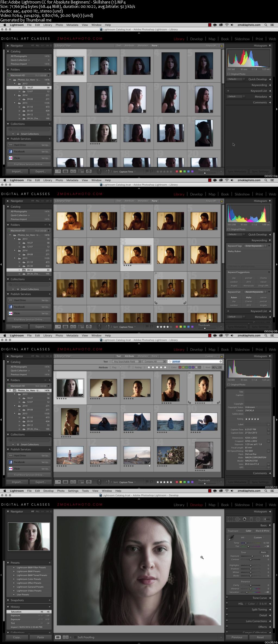Screen dimensions: 278x644
Task: Open Slideshow module in the 00:06:12 frame
Action: [242, 349]
